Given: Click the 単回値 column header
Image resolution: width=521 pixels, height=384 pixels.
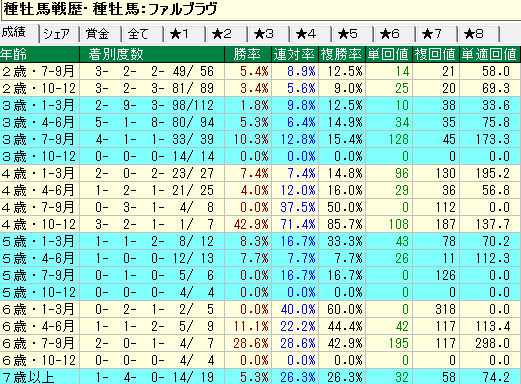Looking at the screenshot, I should pos(389,54).
